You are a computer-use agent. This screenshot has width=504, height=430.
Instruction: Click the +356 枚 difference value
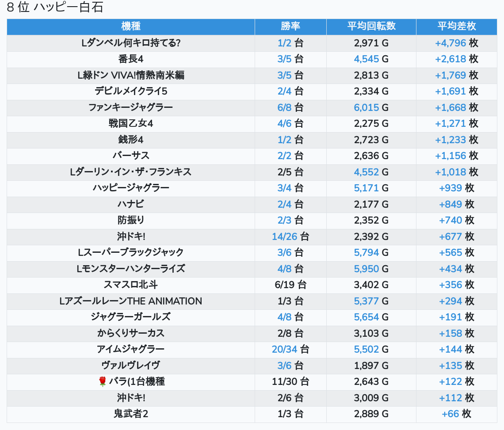[456, 285]
